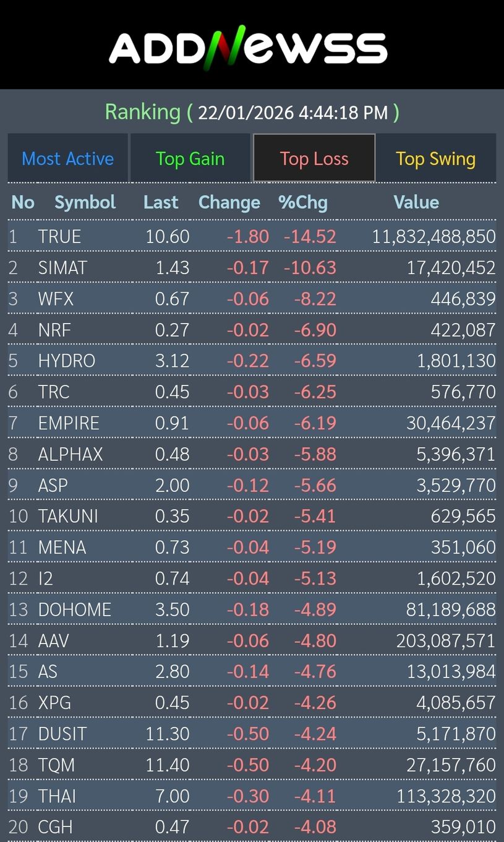Image resolution: width=504 pixels, height=842 pixels.
Task: Open the AAV stock row
Action: point(53,641)
